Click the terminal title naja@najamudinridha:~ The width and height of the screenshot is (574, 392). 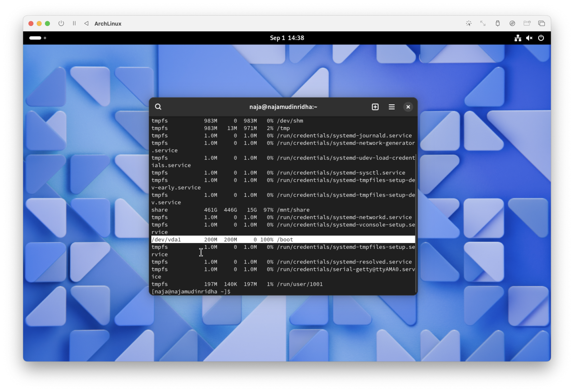coord(283,107)
